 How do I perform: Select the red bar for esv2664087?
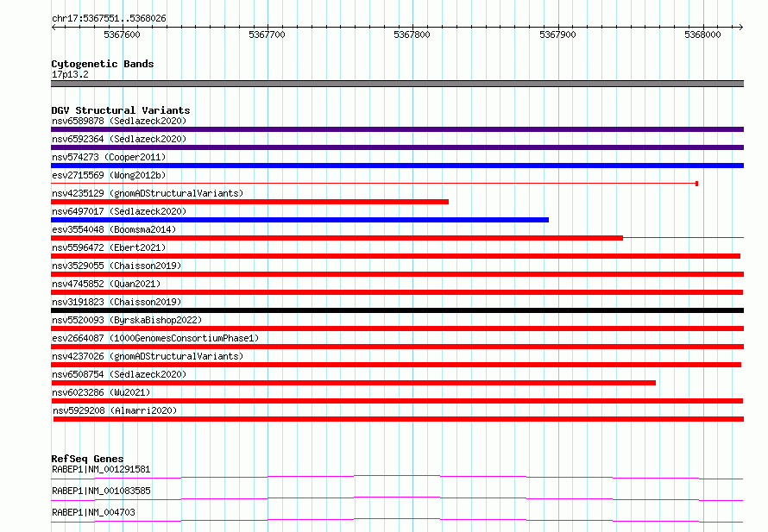(x=397, y=347)
